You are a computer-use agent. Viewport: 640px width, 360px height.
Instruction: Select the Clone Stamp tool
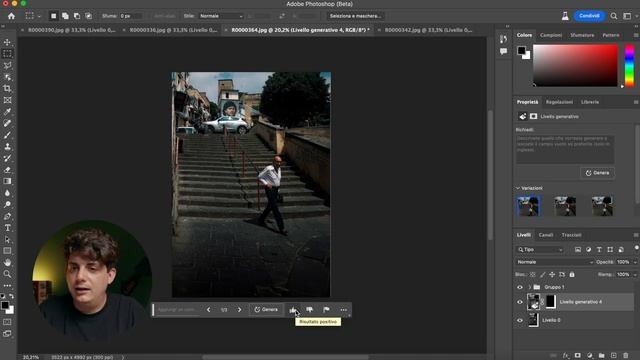click(7, 146)
